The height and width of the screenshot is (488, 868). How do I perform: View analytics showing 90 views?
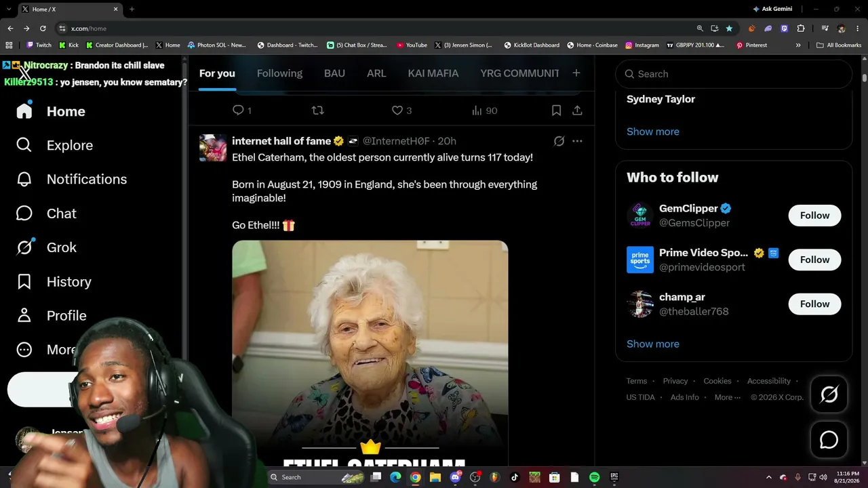pyautogui.click(x=484, y=110)
